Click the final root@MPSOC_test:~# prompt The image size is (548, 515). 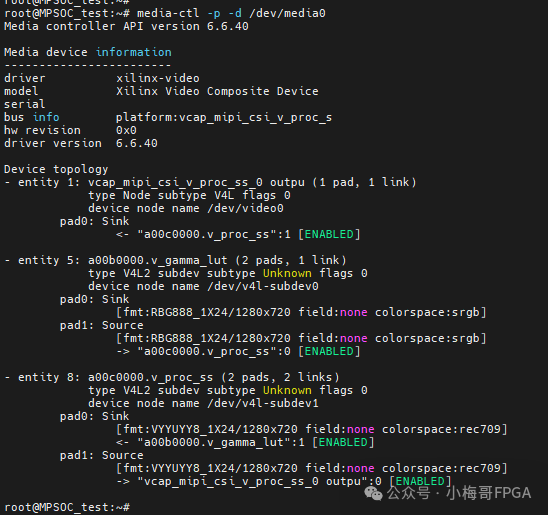67,507
